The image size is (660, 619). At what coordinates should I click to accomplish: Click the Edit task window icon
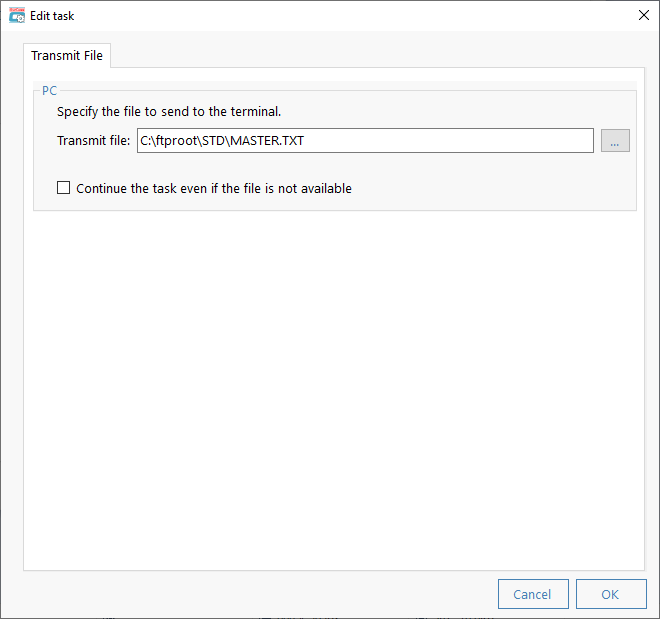tap(16, 16)
